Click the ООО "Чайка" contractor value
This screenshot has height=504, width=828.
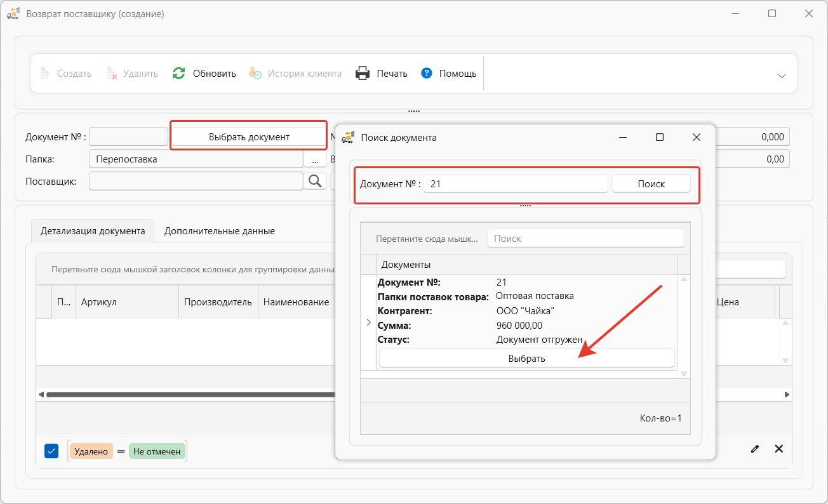coord(525,311)
